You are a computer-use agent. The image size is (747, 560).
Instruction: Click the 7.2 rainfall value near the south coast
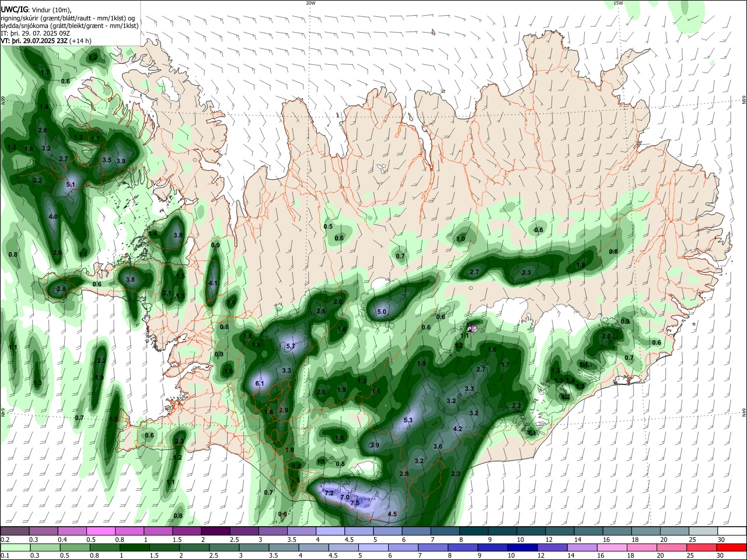click(329, 493)
